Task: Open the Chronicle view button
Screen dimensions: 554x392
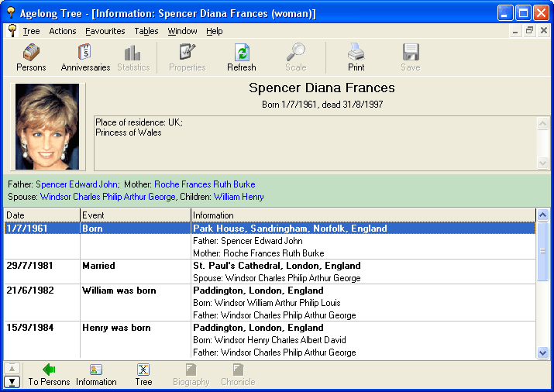Action: (238, 375)
